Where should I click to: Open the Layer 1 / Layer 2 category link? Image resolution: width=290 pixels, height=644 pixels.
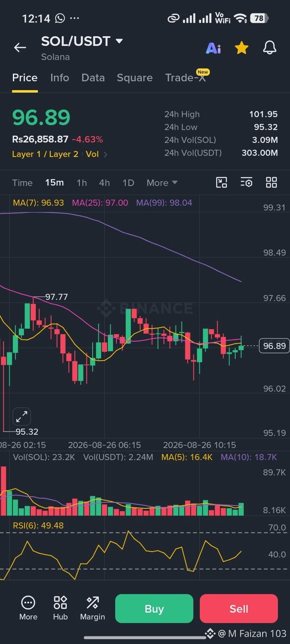click(45, 154)
